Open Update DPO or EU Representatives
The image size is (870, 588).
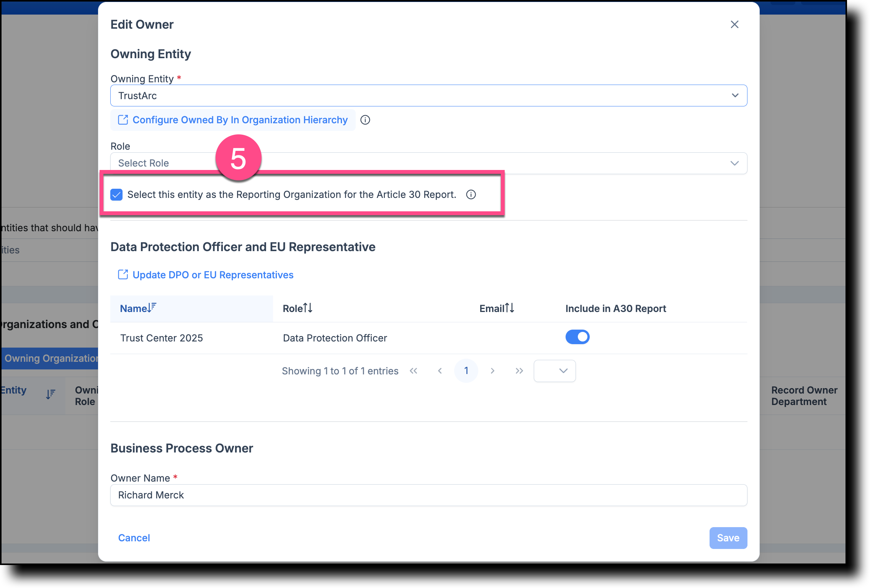(x=213, y=274)
